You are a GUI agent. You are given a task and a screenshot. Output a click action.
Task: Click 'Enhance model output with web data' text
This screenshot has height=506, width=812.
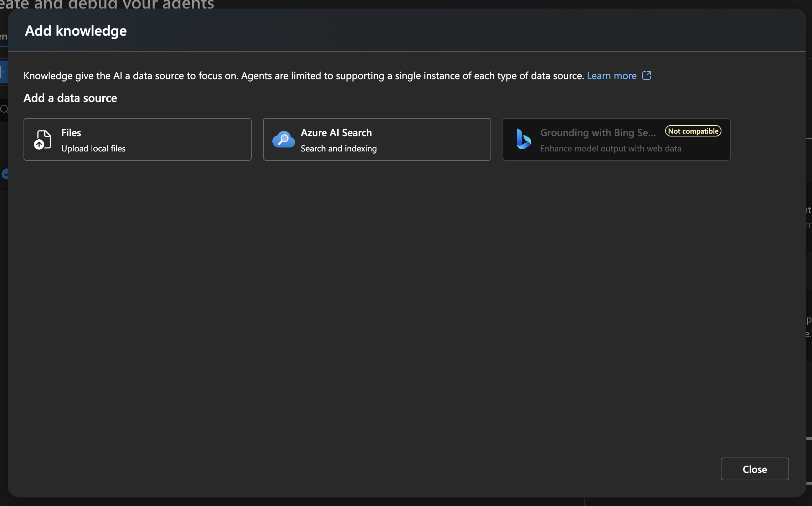[610, 149]
